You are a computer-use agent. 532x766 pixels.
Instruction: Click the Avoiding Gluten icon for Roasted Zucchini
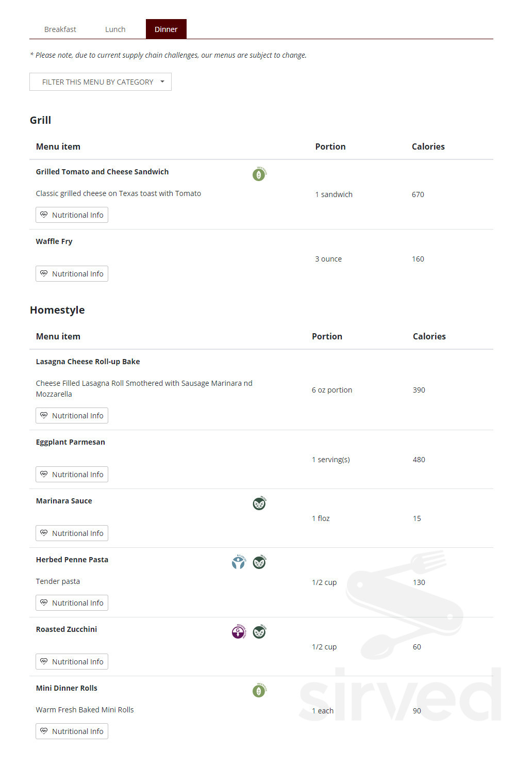(x=239, y=632)
